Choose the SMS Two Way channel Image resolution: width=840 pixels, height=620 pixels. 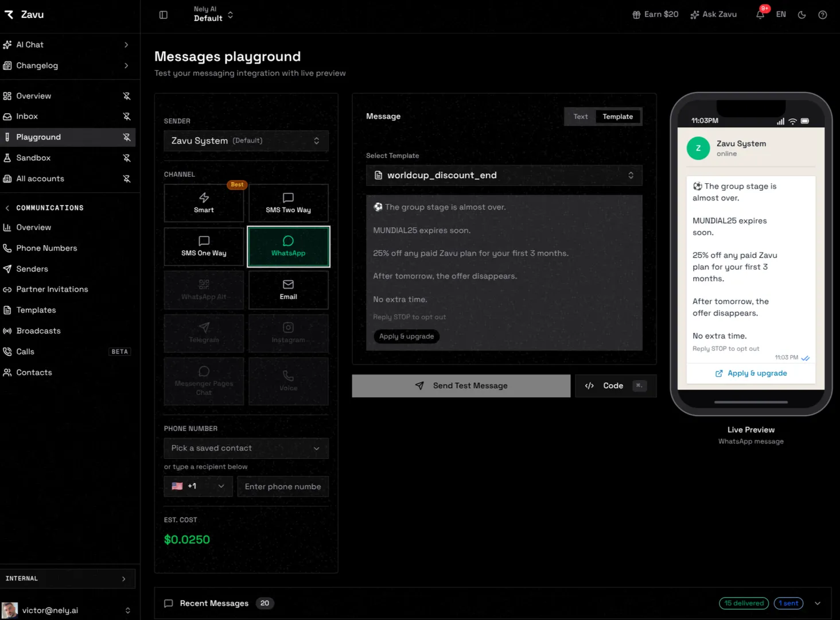tap(288, 203)
